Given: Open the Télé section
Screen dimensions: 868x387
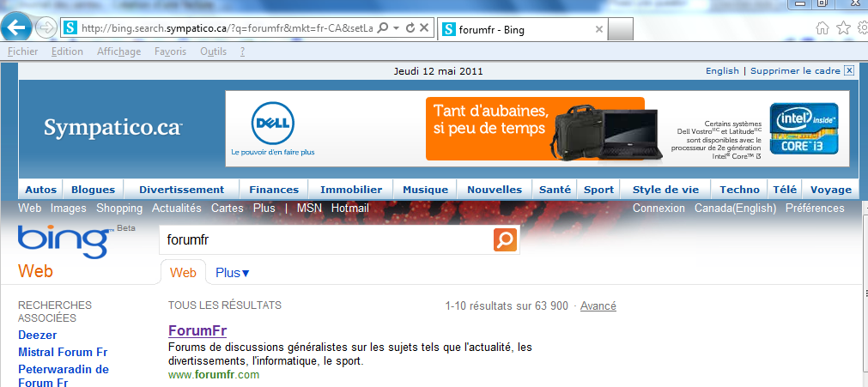Looking at the screenshot, I should point(785,190).
